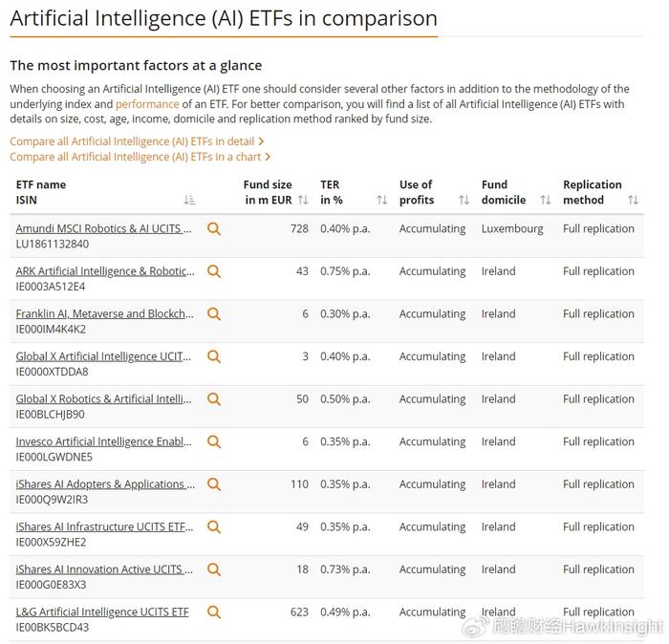Open iShares AI Infrastructure UCITS ETF link
Image resolution: width=669 pixels, height=644 pixels.
click(x=104, y=526)
